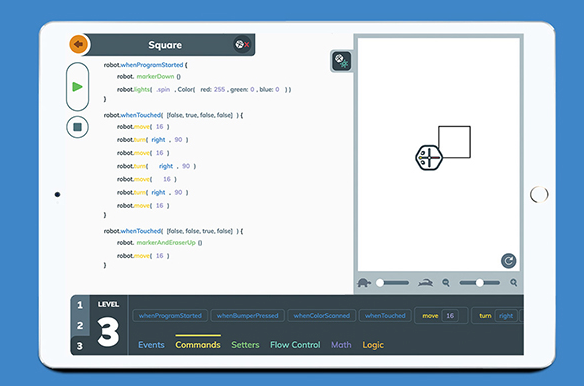Edit touch array [false, false, true, false]

coord(200,231)
